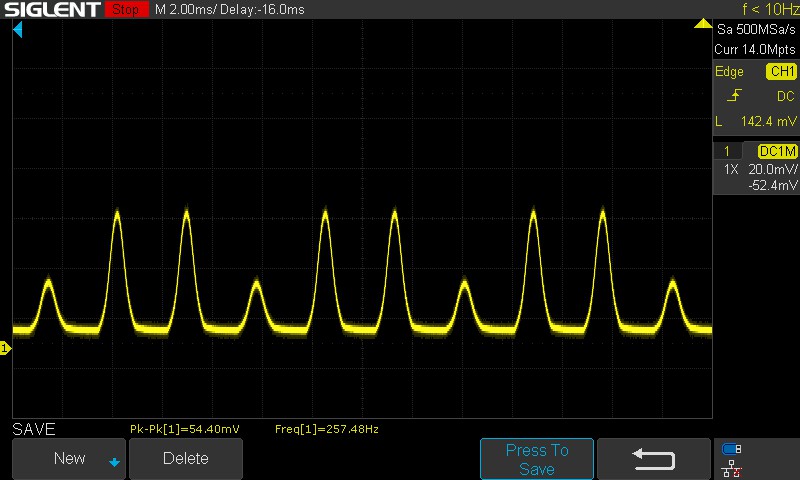Click the red Stop status indicator
The width and height of the screenshot is (800, 480).
pyautogui.click(x=127, y=9)
